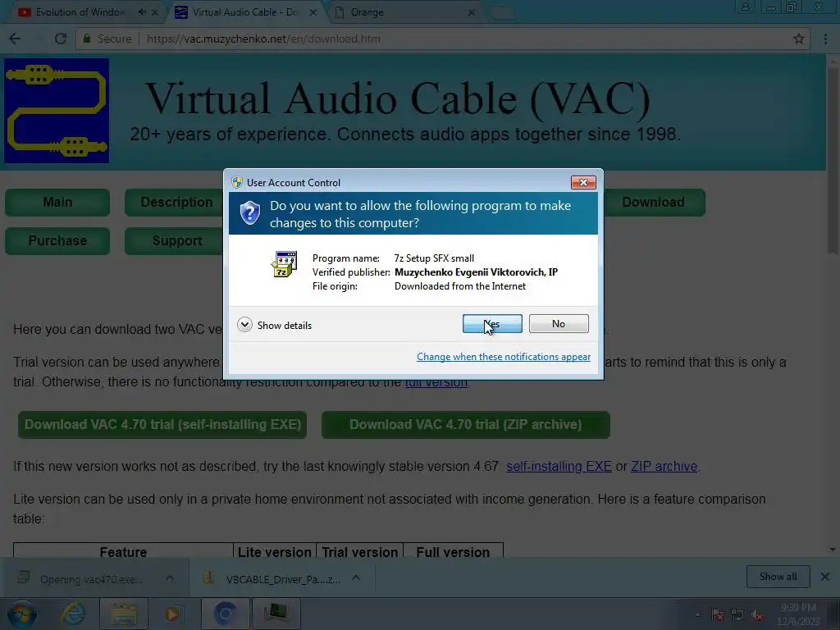Click the 'Trial version' table header
Image resolution: width=840 pixels, height=630 pixels.
[x=360, y=552]
